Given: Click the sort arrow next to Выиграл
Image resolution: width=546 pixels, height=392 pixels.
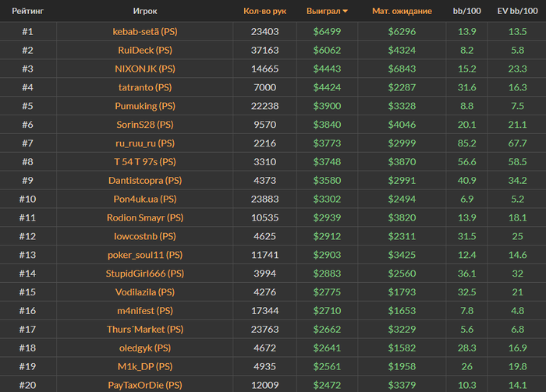Looking at the screenshot, I should (x=346, y=12).
